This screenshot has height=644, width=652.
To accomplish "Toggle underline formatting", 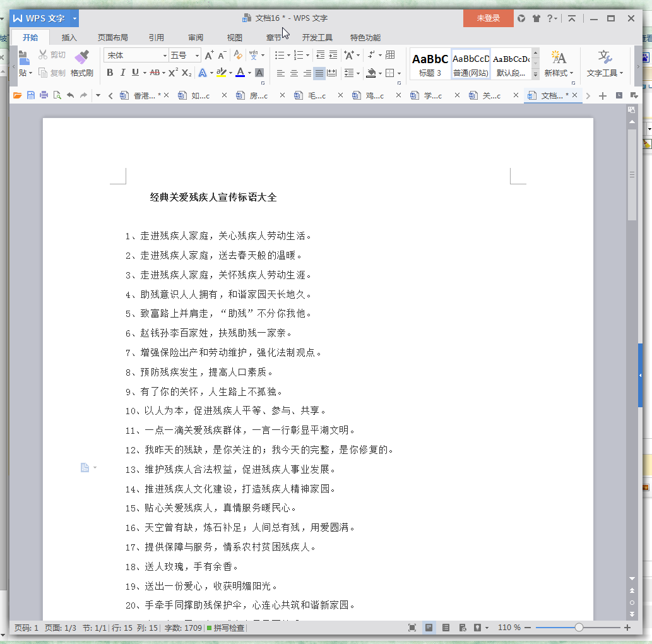I will pos(135,73).
